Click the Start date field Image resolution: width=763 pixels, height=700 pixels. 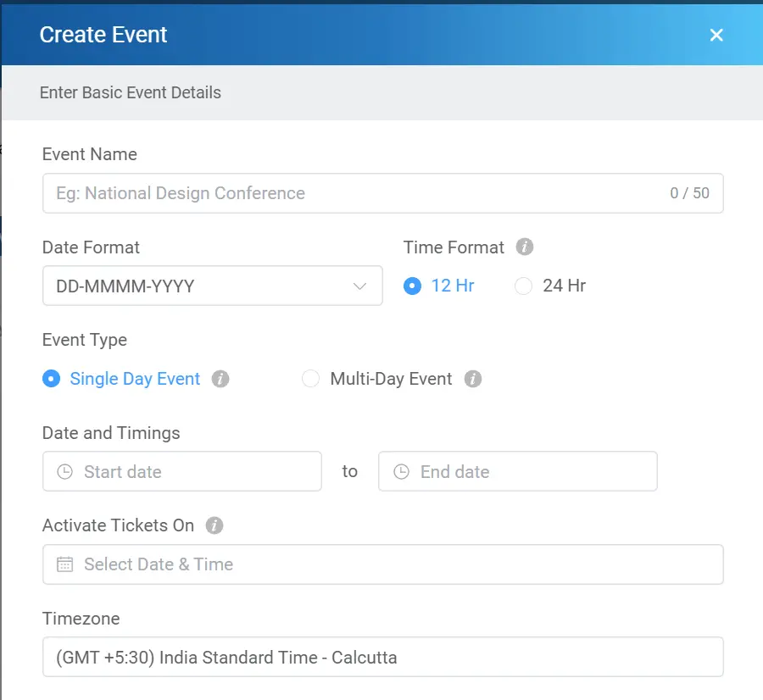click(x=182, y=471)
